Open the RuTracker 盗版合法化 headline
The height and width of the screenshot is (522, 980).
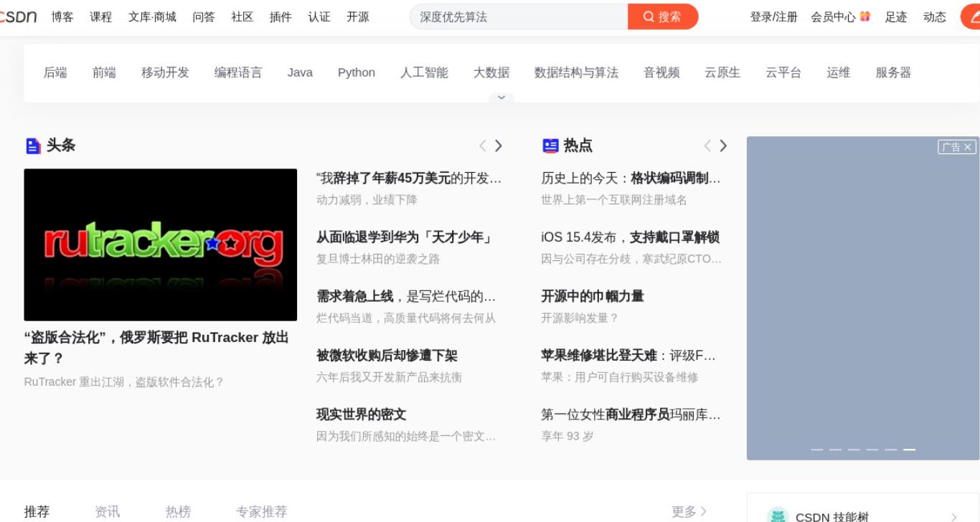(x=156, y=348)
